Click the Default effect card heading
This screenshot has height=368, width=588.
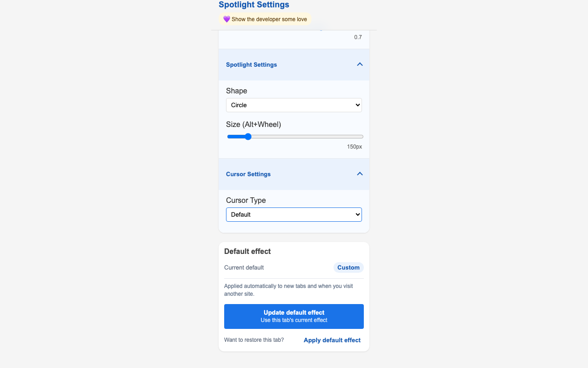point(248,252)
